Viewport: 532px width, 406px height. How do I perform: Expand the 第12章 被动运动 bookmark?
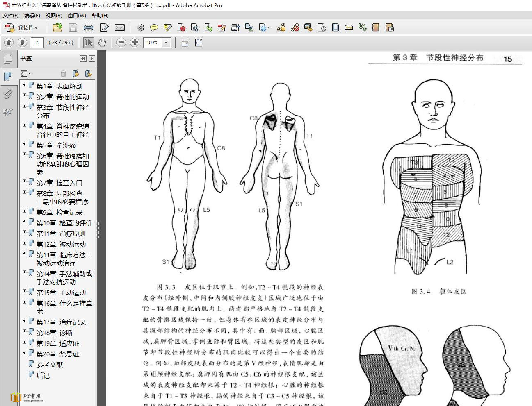point(24,243)
